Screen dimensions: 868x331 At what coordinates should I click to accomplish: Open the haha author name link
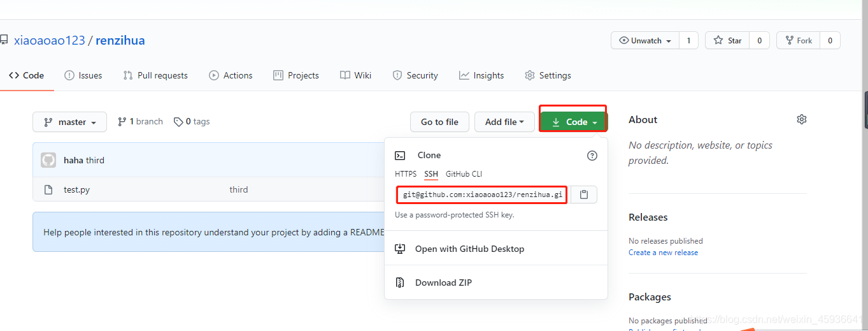coord(73,160)
